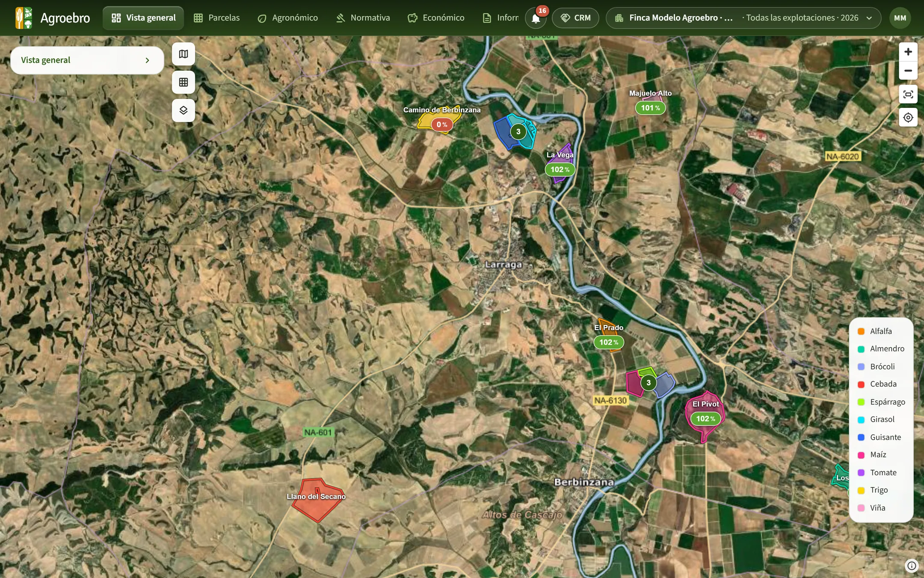Open the Informes tab
924x578 pixels.
point(500,18)
